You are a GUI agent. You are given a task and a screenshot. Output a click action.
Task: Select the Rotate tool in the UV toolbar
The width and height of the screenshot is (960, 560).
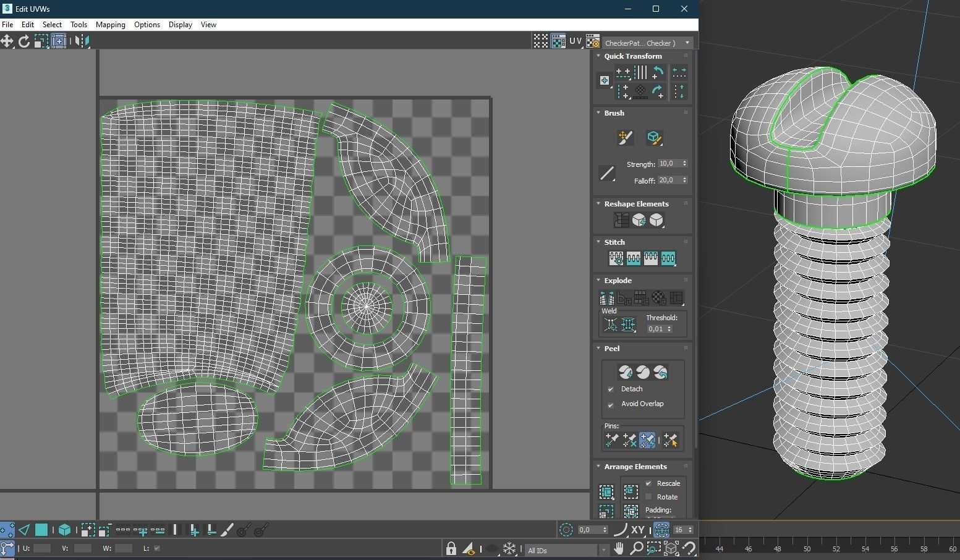point(24,41)
